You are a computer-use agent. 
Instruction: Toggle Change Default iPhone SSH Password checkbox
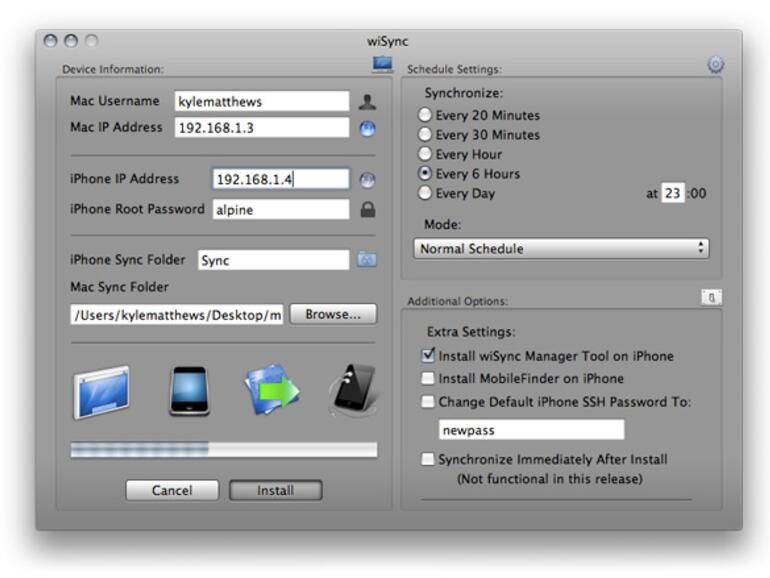[428, 402]
